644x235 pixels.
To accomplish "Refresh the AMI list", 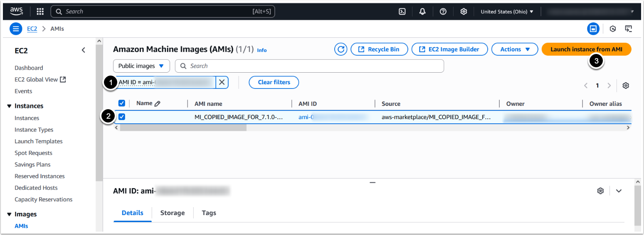I will (x=341, y=49).
